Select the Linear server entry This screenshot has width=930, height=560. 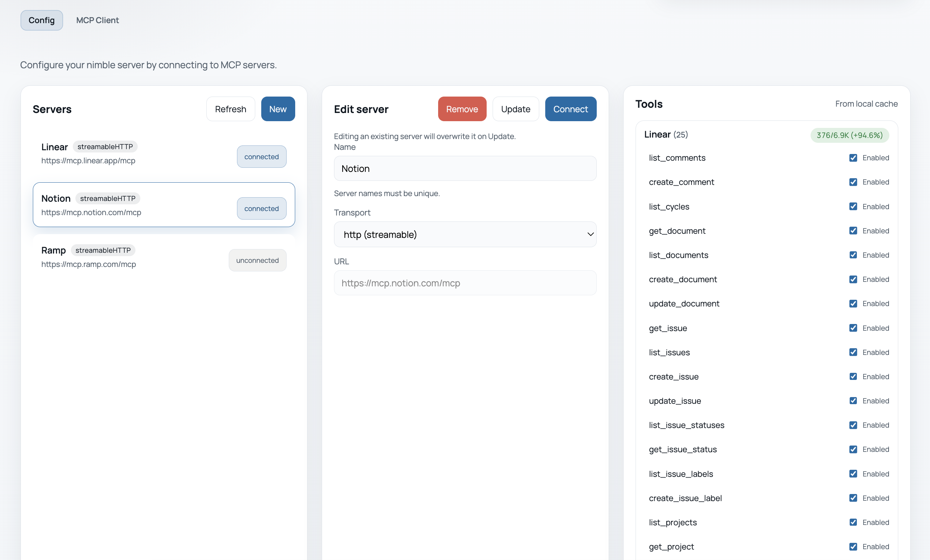[132, 154]
